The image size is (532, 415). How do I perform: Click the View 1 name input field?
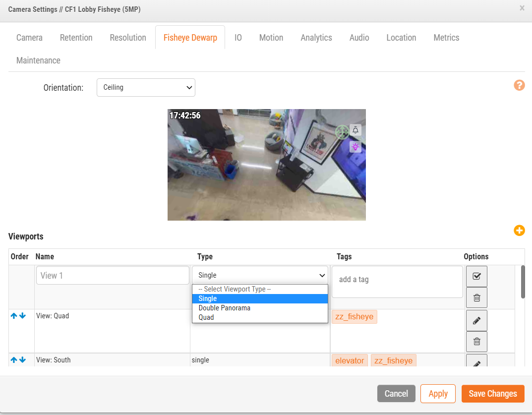[113, 275]
